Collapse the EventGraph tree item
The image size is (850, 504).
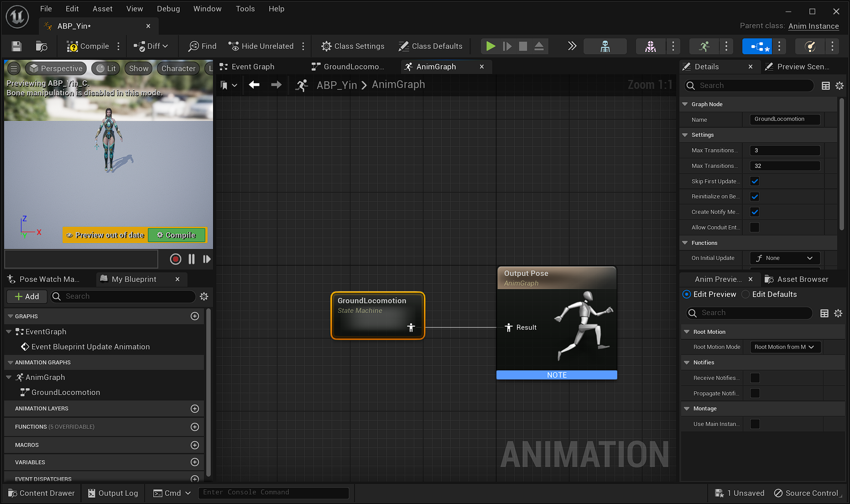point(9,332)
